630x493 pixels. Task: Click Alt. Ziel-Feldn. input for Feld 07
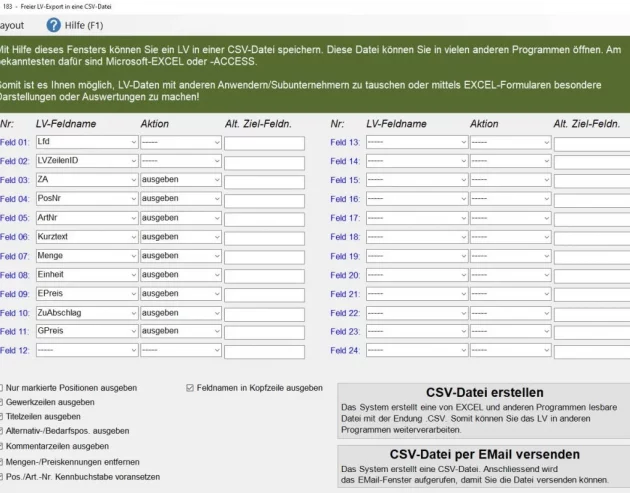(264, 256)
